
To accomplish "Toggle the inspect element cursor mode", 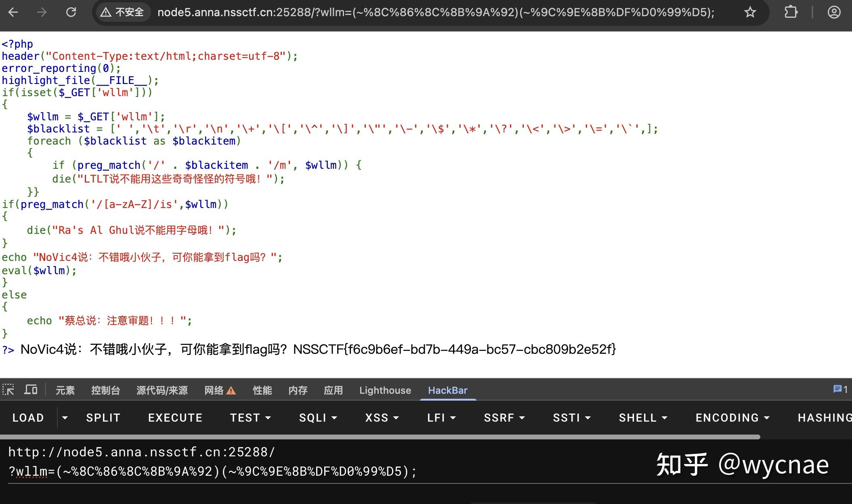I will (8, 390).
